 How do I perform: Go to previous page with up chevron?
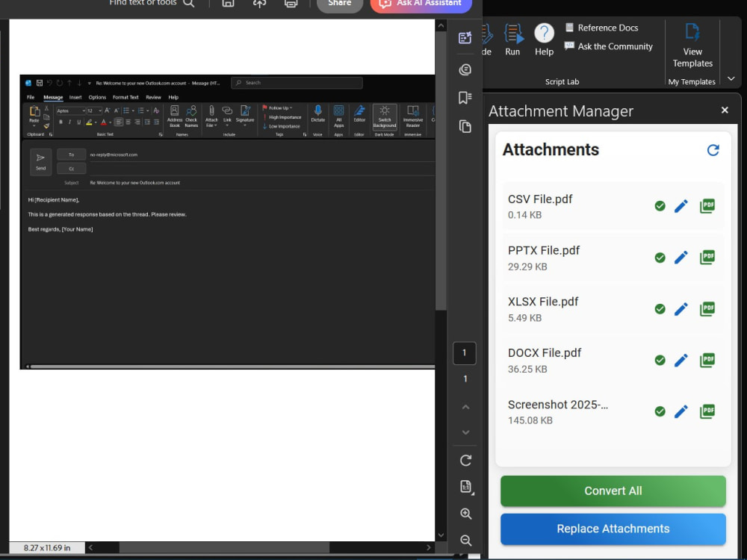coord(466,407)
